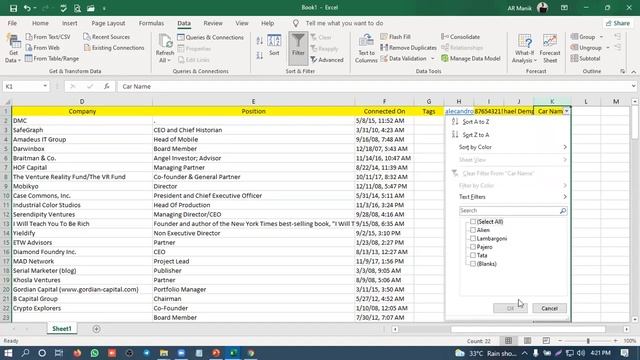Switch to Page Layout view in status bar
This screenshot has width=640, height=360.
point(527,340)
